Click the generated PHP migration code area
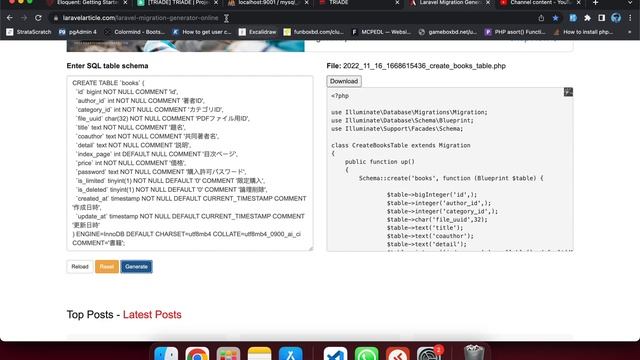The image size is (640, 360). click(x=450, y=169)
